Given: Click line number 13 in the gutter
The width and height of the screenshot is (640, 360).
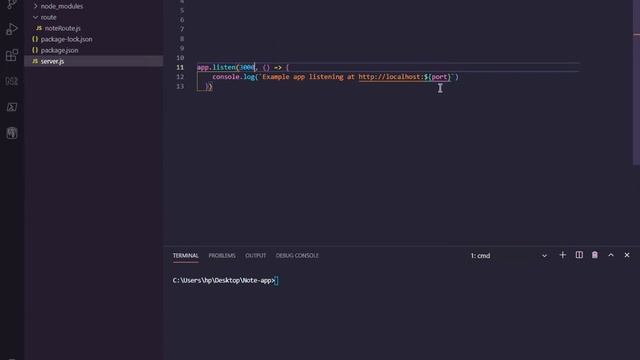Looking at the screenshot, I should pos(180,87).
